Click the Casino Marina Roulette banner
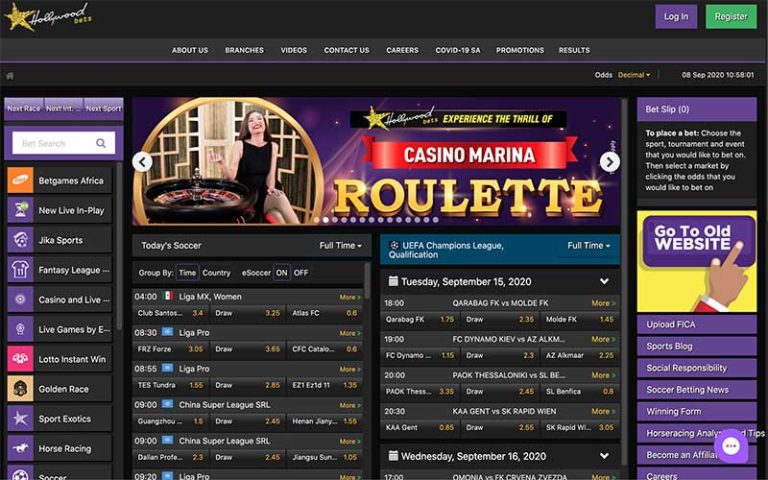 376,162
